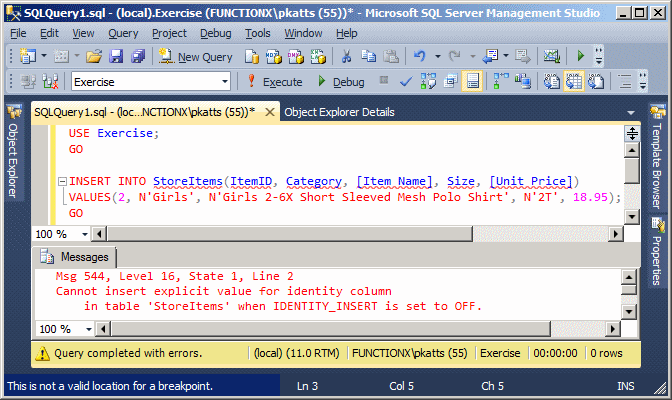This screenshot has width=672, height=400.
Task: Click the Change Connection icon
Action: (x=50, y=81)
